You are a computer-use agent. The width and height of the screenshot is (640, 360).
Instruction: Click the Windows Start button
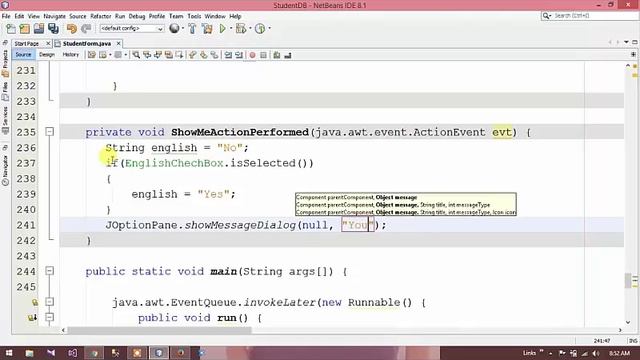click(8, 353)
